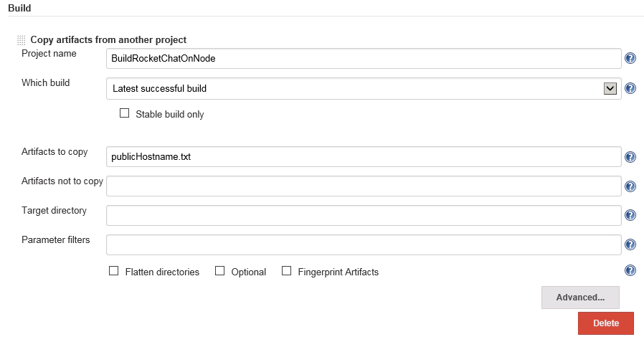
Task: Expand Advanced options
Action: [x=580, y=297]
